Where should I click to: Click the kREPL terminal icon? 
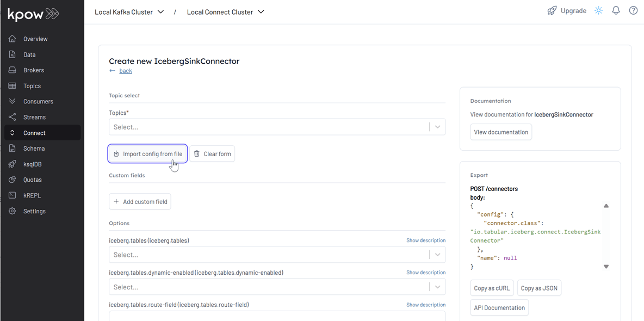(x=13, y=196)
